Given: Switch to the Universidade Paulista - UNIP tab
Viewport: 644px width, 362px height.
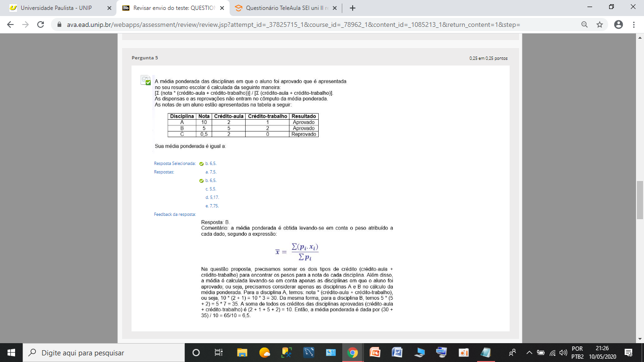Looking at the screenshot, I should pyautogui.click(x=56, y=8).
